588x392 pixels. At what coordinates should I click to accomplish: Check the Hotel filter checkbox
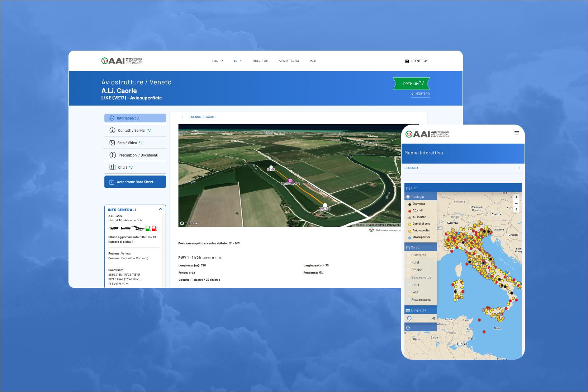[x=409, y=263]
